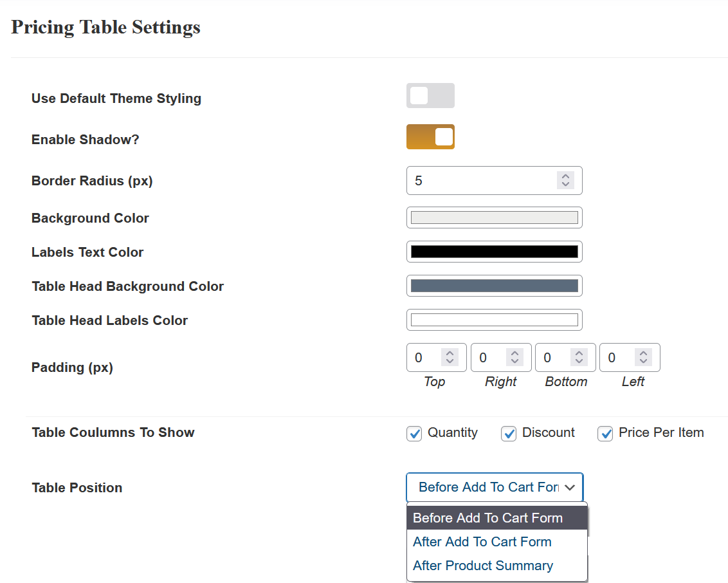Open Table Head Background Color picker

point(494,286)
